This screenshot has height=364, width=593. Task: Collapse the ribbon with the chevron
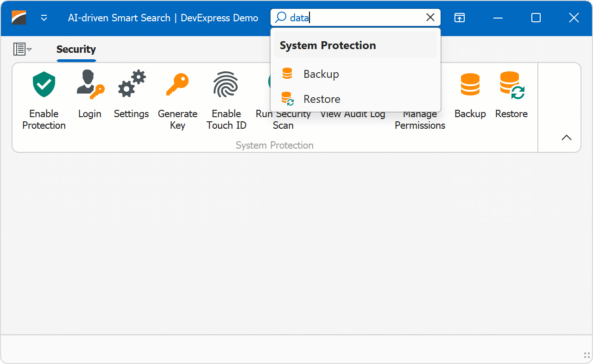click(566, 138)
